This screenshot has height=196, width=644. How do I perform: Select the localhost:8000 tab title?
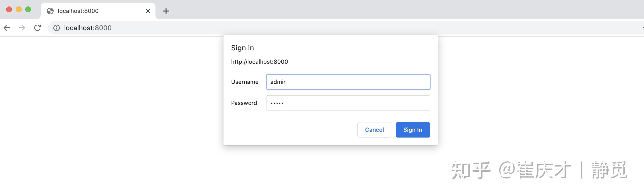click(78, 11)
